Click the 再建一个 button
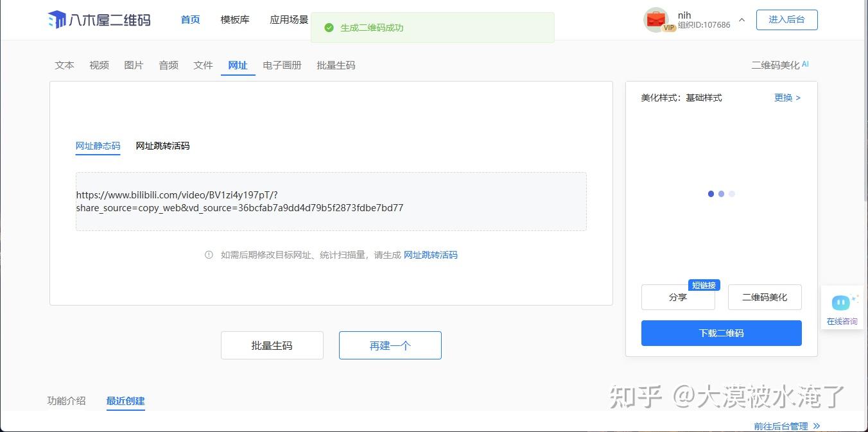Image resolution: width=868 pixels, height=432 pixels. click(390, 345)
